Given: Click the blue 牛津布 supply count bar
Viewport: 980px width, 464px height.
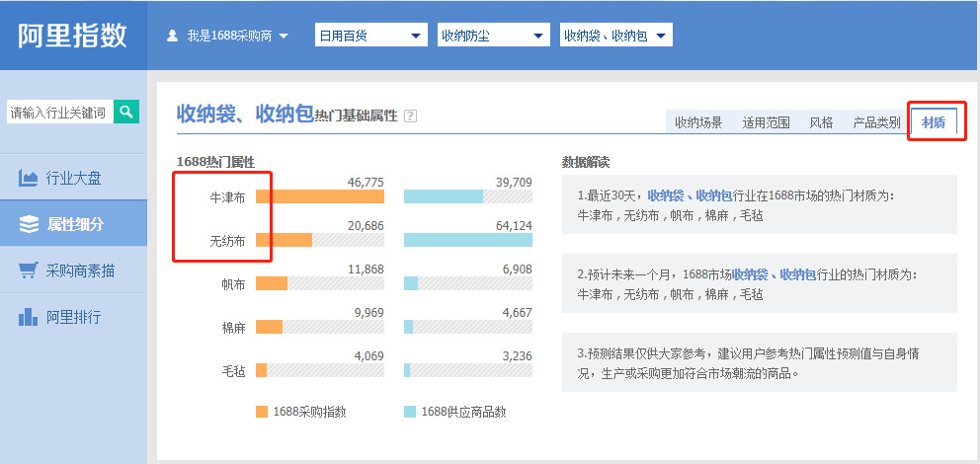Looking at the screenshot, I should click(x=444, y=196).
